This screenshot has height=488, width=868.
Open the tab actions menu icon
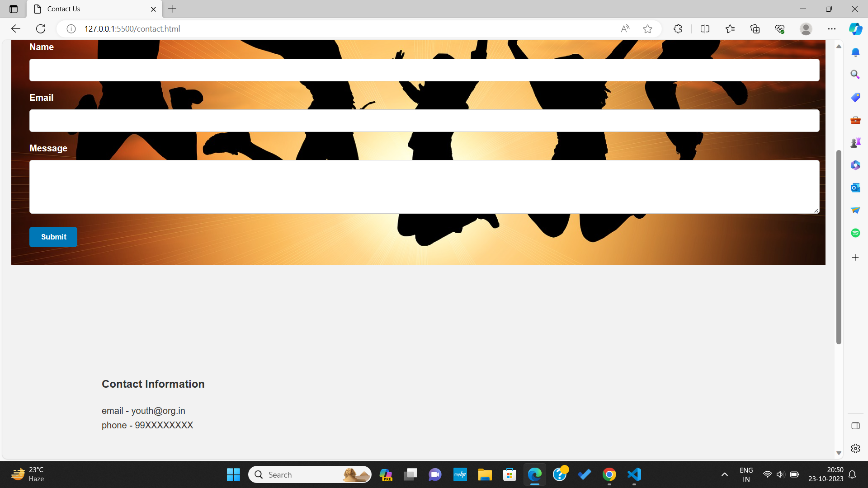point(14,9)
